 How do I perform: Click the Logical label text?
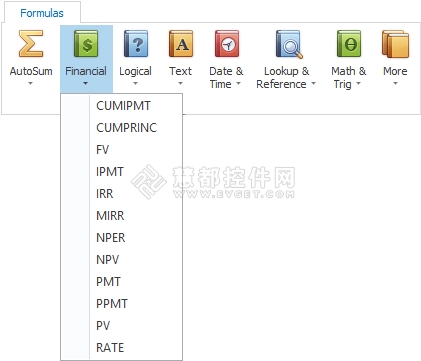[x=135, y=71]
